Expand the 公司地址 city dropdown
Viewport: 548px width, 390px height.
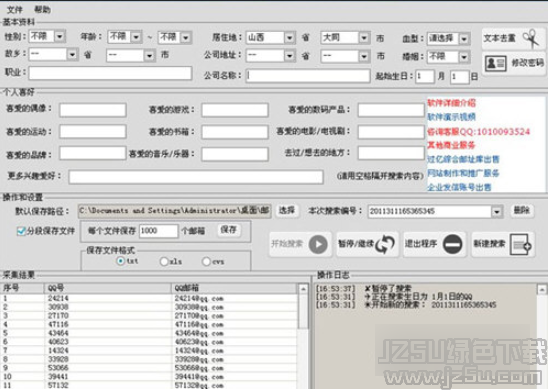(364, 56)
